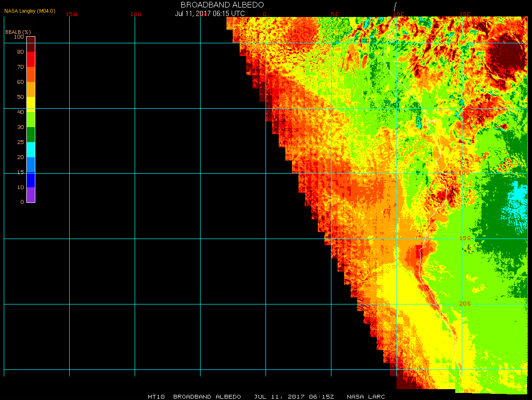Viewport: 532px width, 400px height.
Task: Click the dark maroon 80–100% legend swatch
Action: click(31, 44)
